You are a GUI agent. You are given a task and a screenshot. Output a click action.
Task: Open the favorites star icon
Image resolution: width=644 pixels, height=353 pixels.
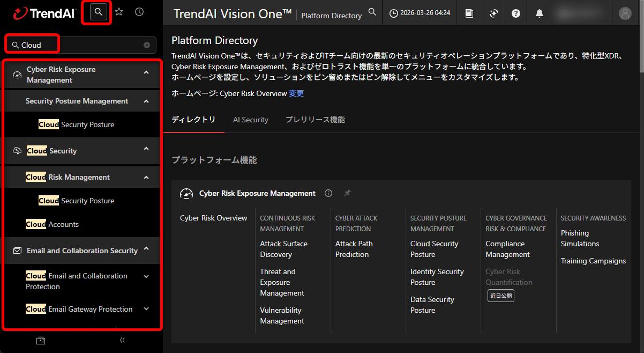pyautogui.click(x=119, y=12)
